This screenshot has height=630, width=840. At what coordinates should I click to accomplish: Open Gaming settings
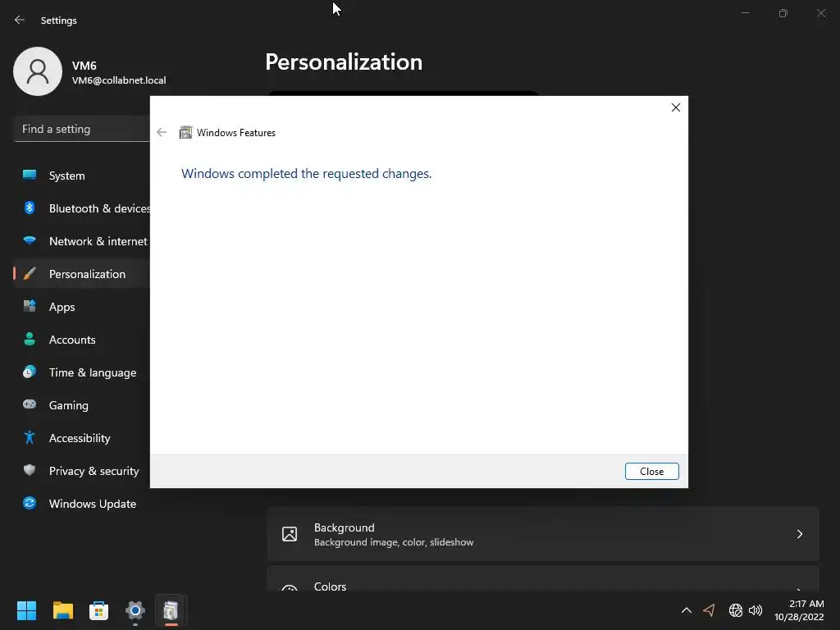pyautogui.click(x=81, y=405)
